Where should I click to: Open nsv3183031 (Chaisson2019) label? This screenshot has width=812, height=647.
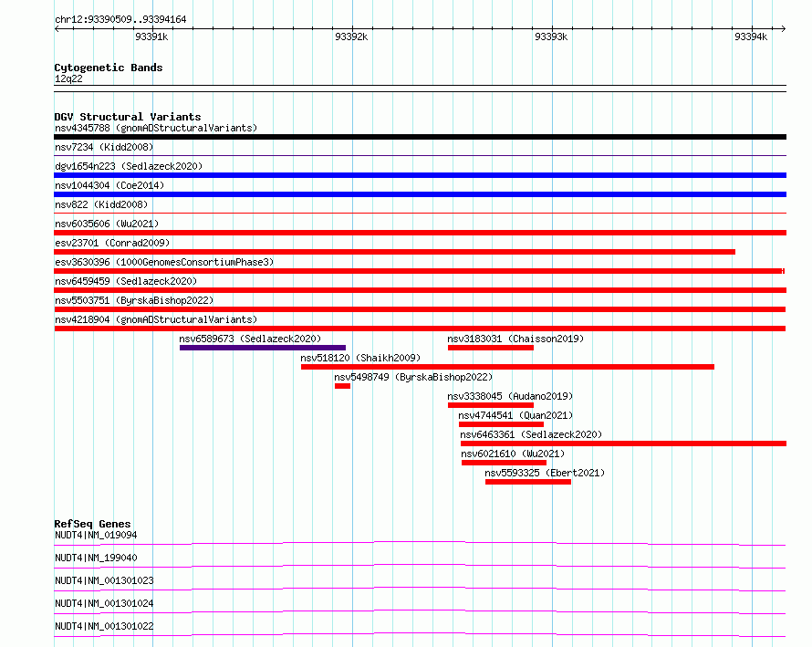tap(515, 339)
